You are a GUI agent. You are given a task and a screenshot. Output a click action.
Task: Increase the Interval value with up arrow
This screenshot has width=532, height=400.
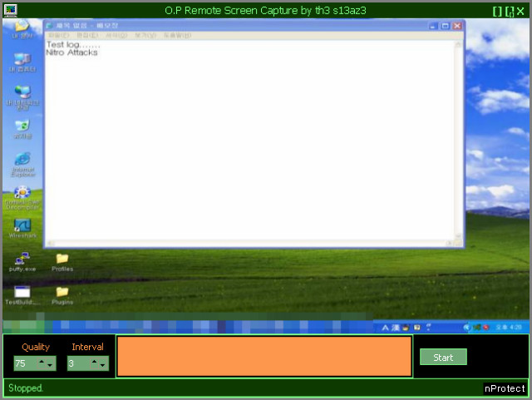pos(96,361)
